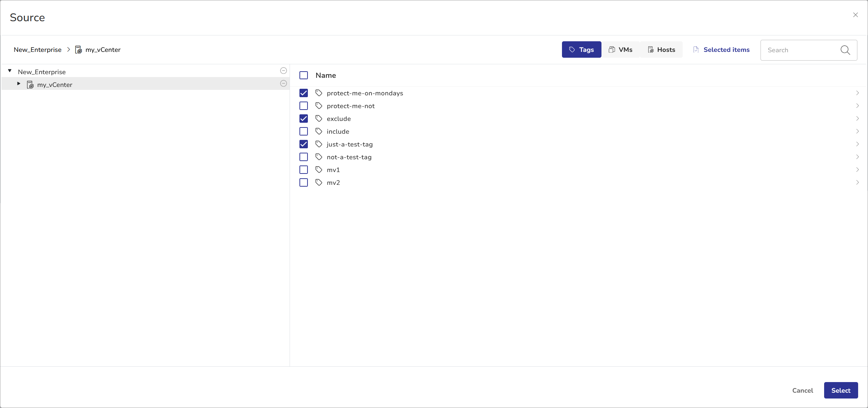Click the minus circle beside New_Enterprise
This screenshot has height=408, width=868.
click(283, 70)
